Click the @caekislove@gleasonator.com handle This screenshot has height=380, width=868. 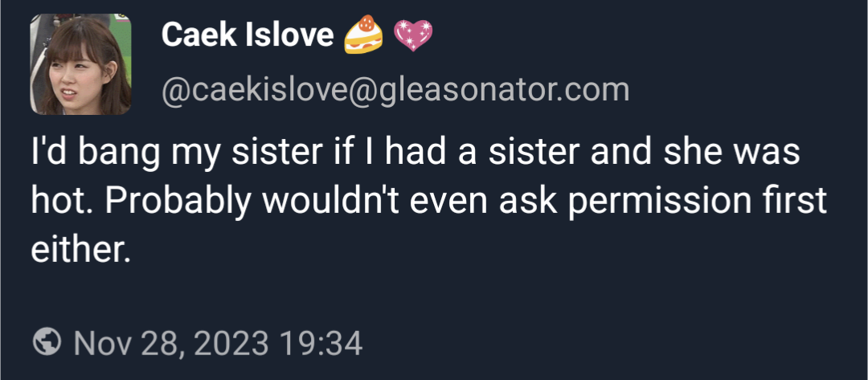coord(395,90)
